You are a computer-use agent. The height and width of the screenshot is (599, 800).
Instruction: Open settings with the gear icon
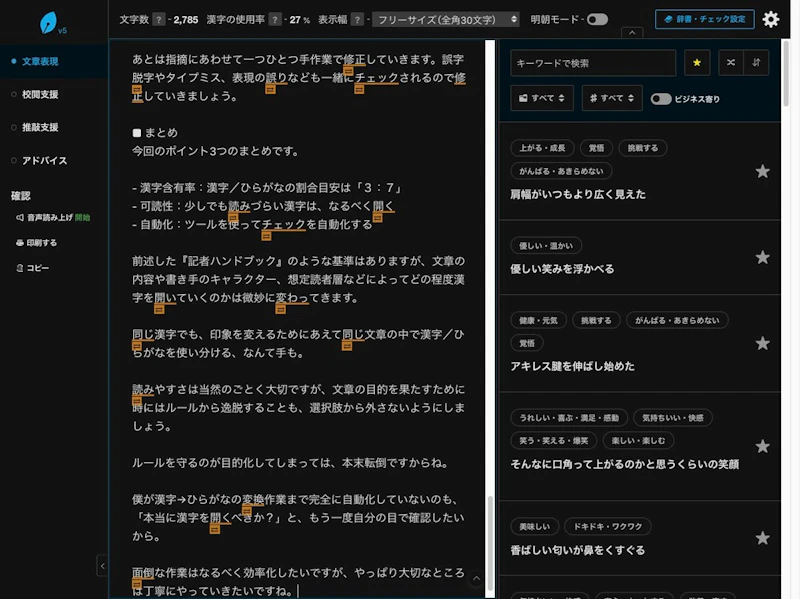[x=770, y=19]
